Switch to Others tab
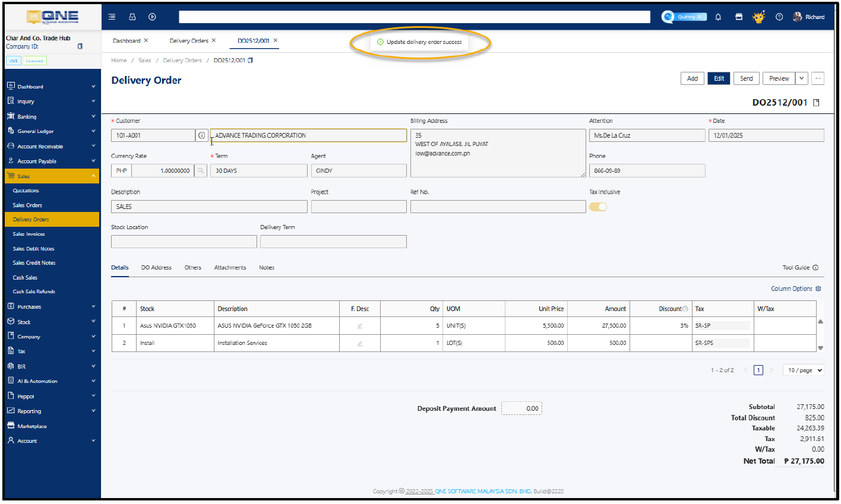Screen dimensions: 841x504 click(x=192, y=268)
